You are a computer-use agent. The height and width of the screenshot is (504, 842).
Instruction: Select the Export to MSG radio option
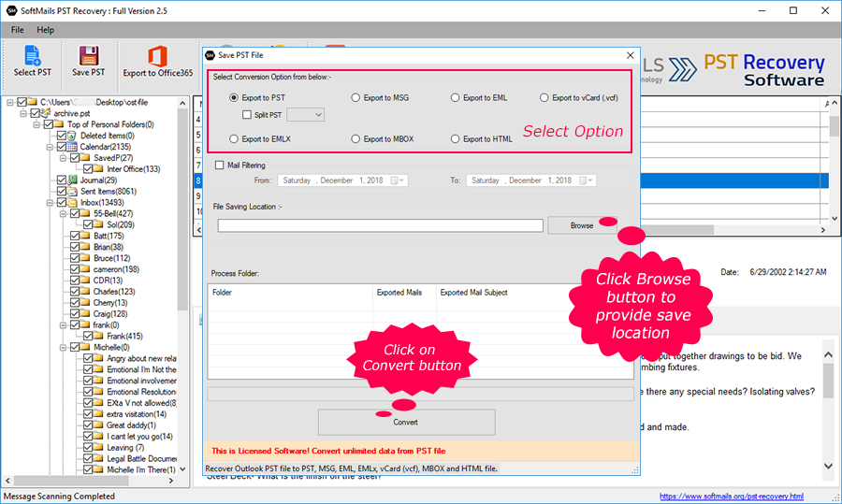pos(356,97)
